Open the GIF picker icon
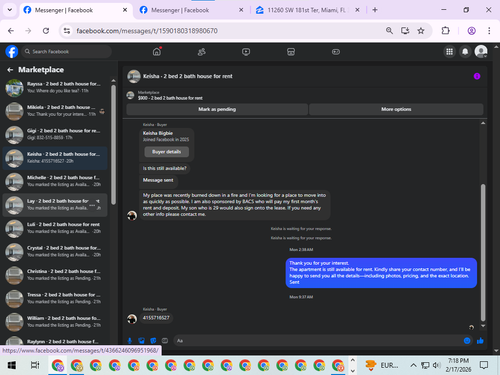 (x=165, y=341)
